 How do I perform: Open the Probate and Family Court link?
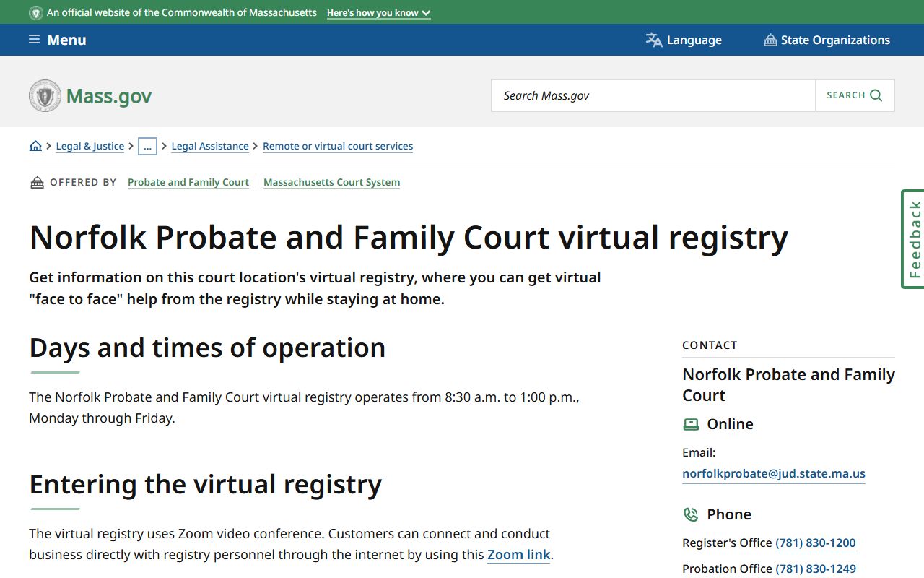tap(188, 182)
